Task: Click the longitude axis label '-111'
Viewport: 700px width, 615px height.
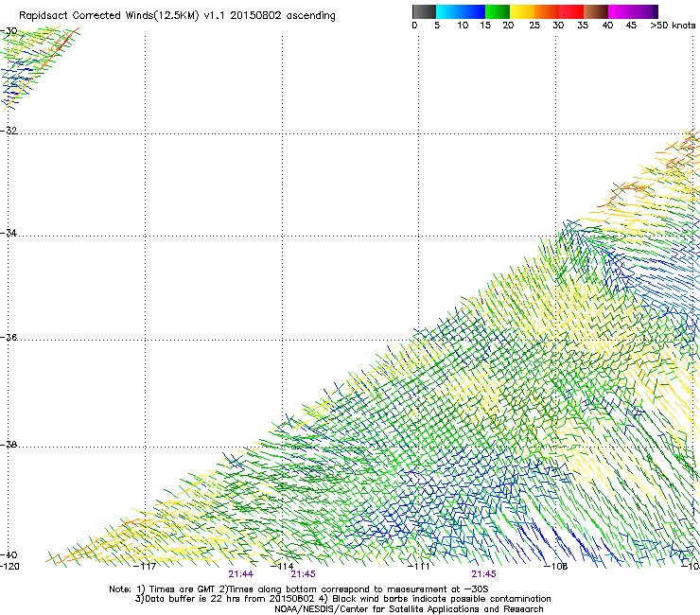Action: pos(419,567)
